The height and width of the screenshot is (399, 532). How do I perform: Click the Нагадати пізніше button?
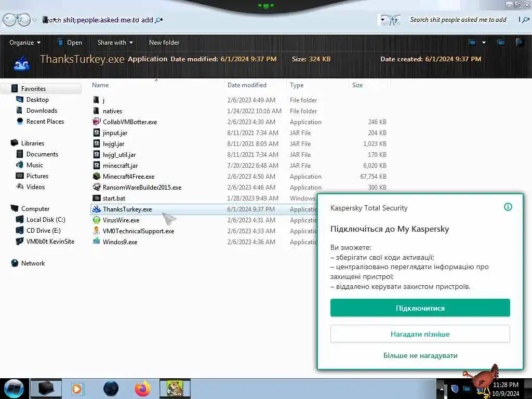tap(420, 334)
